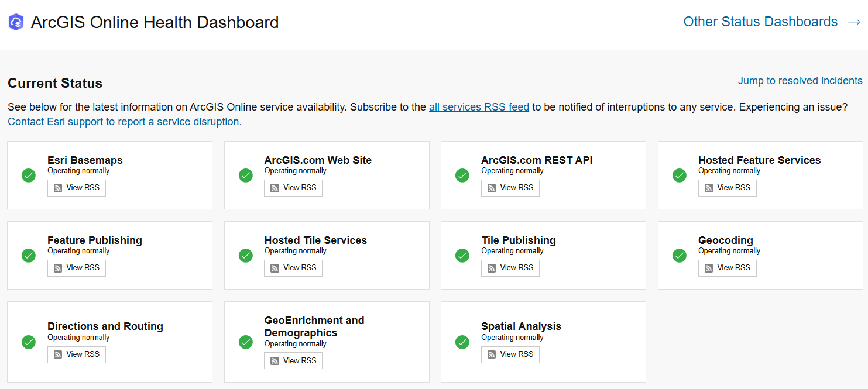Click 'Operating normally' under Feature Publishing
Screen dimensions: 868x389
[x=78, y=251]
